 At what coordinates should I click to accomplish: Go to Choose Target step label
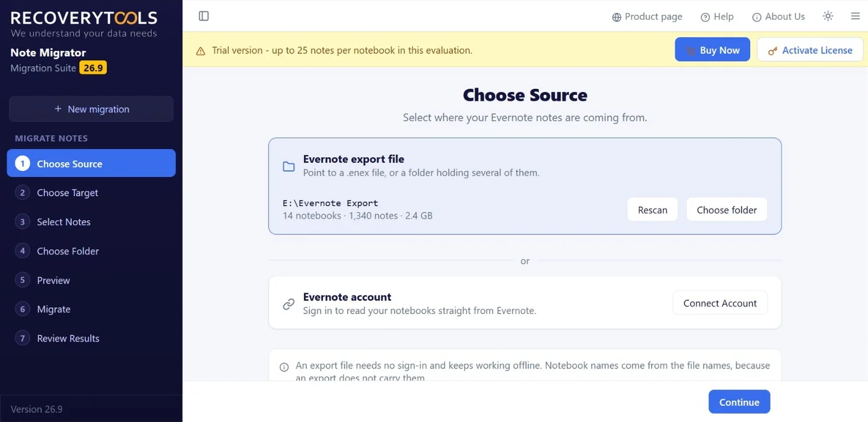coord(68,193)
